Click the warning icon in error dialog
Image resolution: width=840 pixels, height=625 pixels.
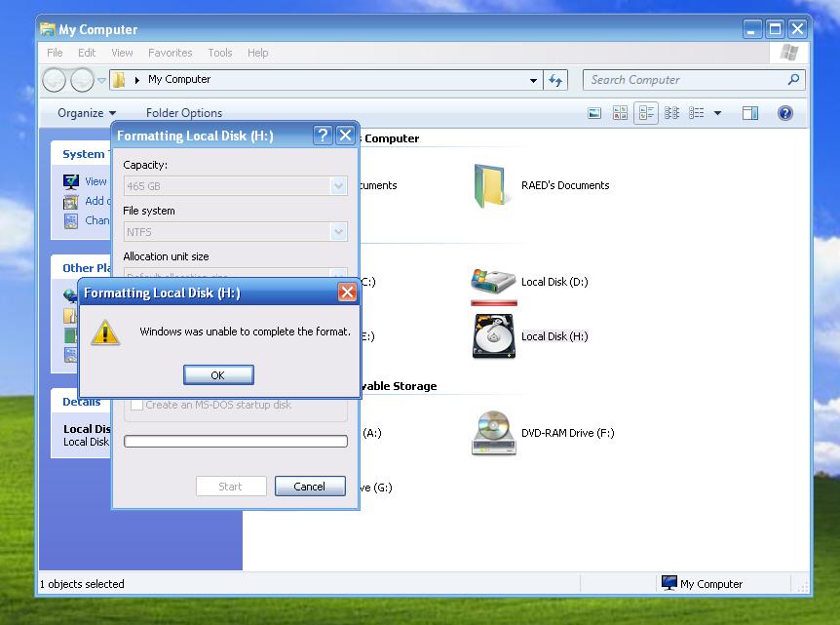pos(105,332)
